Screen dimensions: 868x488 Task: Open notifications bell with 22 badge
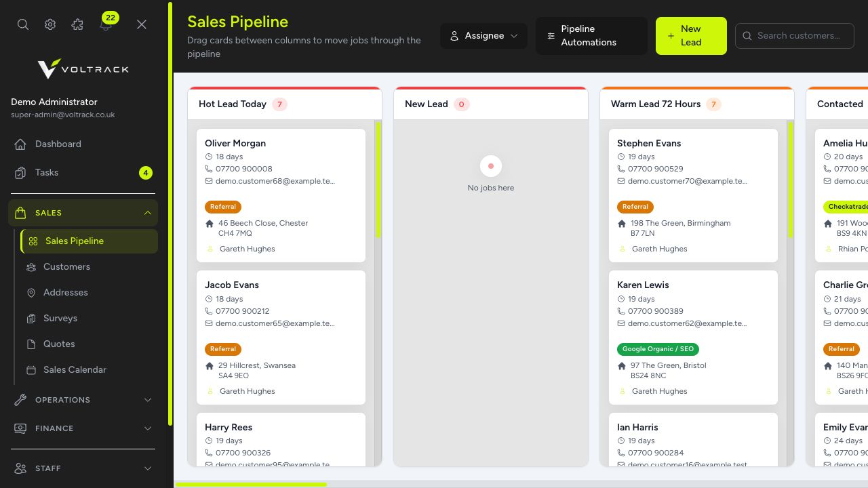[x=106, y=23]
